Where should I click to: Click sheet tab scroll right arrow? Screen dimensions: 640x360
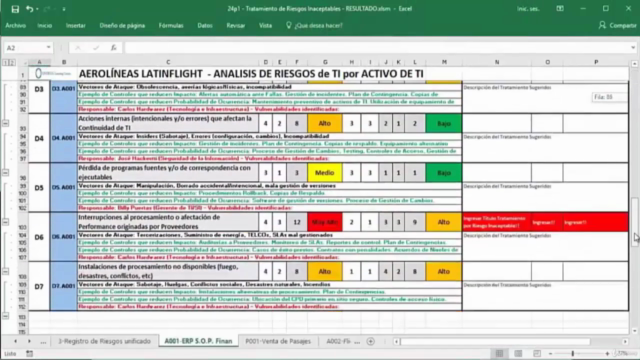tap(29, 341)
